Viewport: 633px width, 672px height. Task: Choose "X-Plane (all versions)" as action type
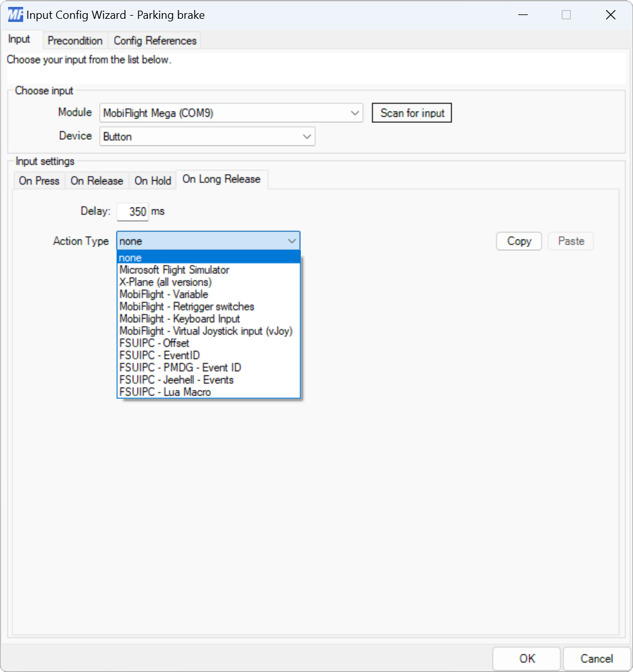point(166,282)
